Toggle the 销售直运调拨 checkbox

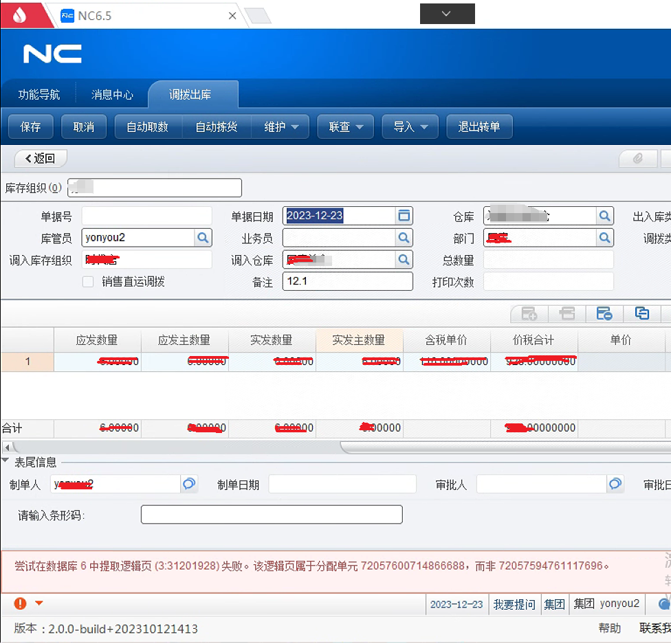[88, 281]
